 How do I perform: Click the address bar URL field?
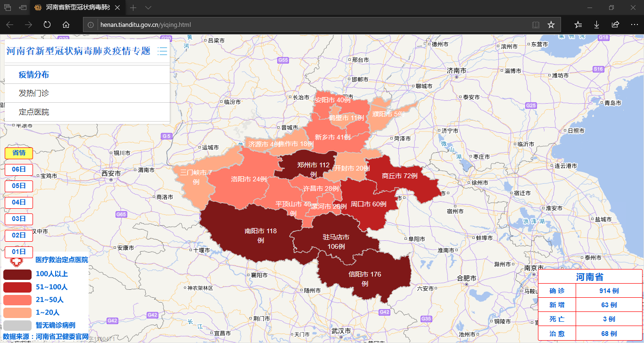306,24
